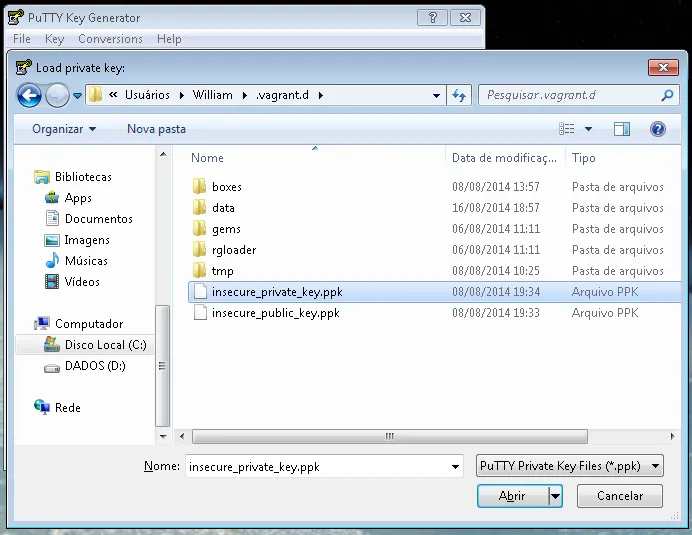
Task: Open the boxes folder
Action: tap(226, 187)
